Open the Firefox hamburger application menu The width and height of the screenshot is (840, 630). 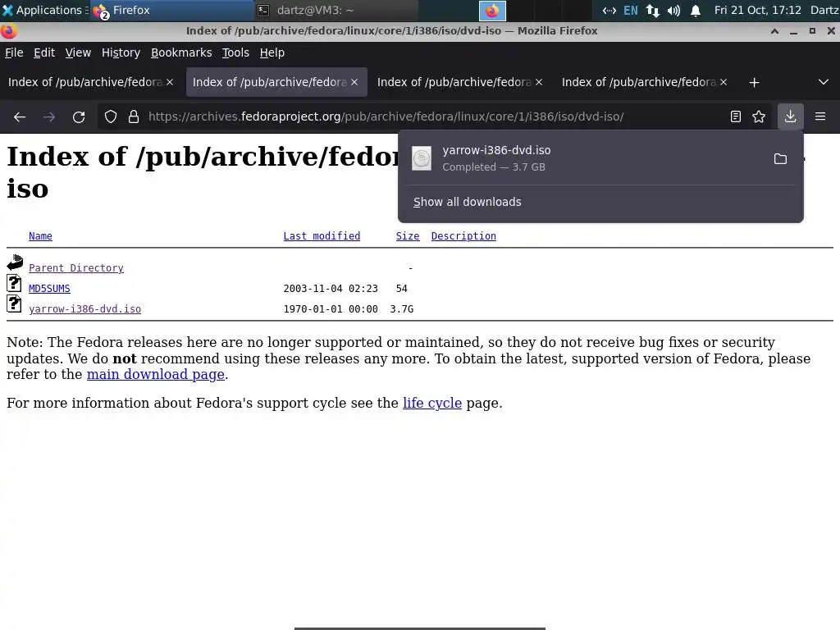pyautogui.click(x=820, y=116)
